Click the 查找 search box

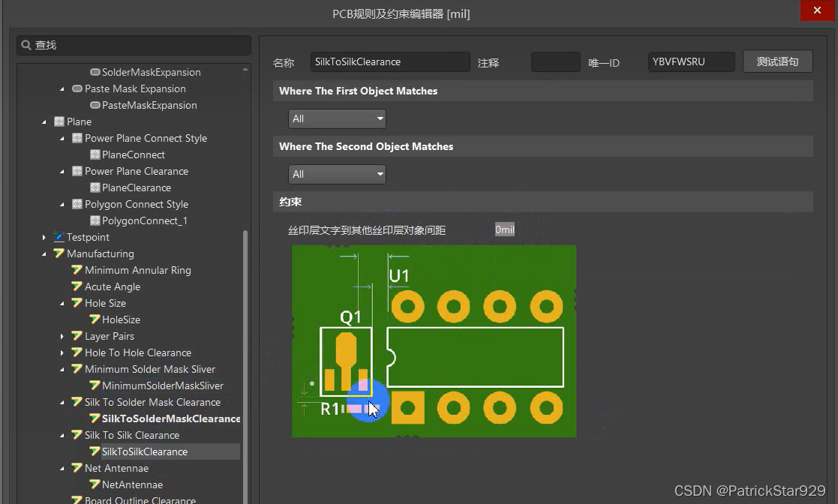(134, 45)
